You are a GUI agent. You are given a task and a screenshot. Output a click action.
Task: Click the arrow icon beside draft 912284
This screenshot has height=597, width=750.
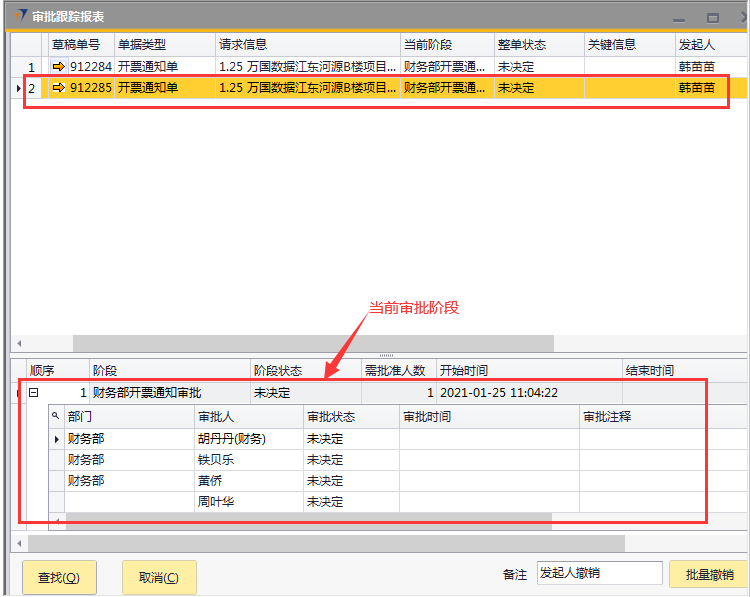pyautogui.click(x=58, y=67)
